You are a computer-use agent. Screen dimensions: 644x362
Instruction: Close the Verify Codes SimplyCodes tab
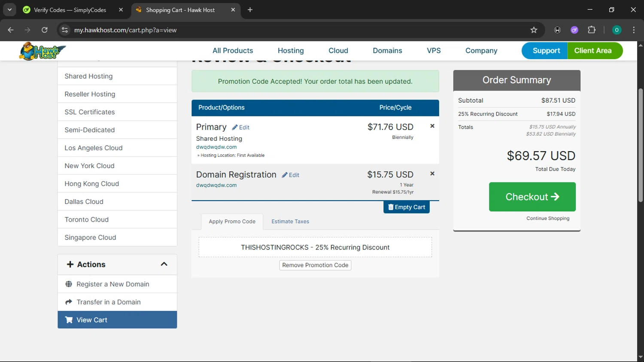click(x=121, y=10)
